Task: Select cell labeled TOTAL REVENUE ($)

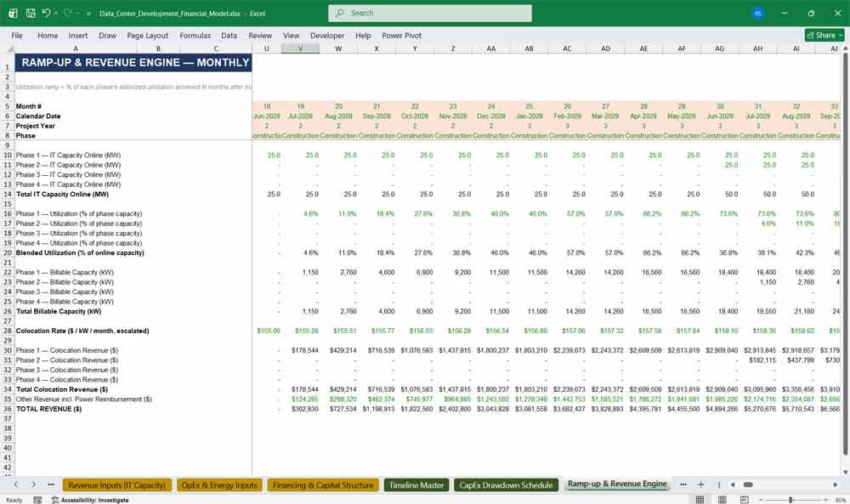Action: point(48,409)
